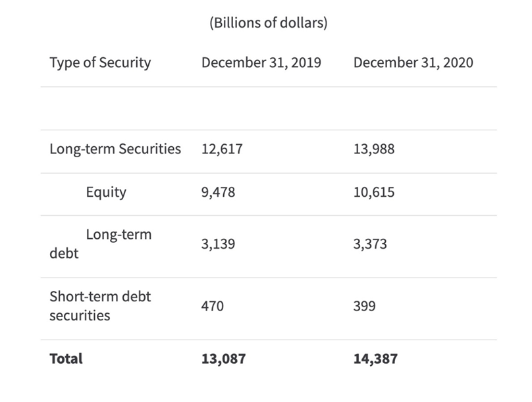Screen dimensions: 532x402
Task: Click the "December 31, 2019" column header
Action: coord(261,63)
